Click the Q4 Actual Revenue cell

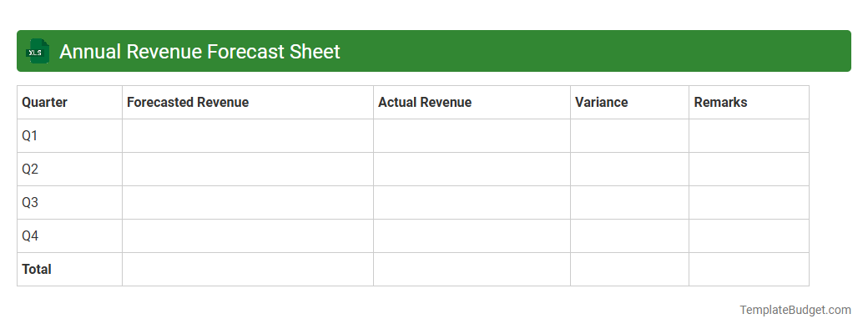[472, 236]
